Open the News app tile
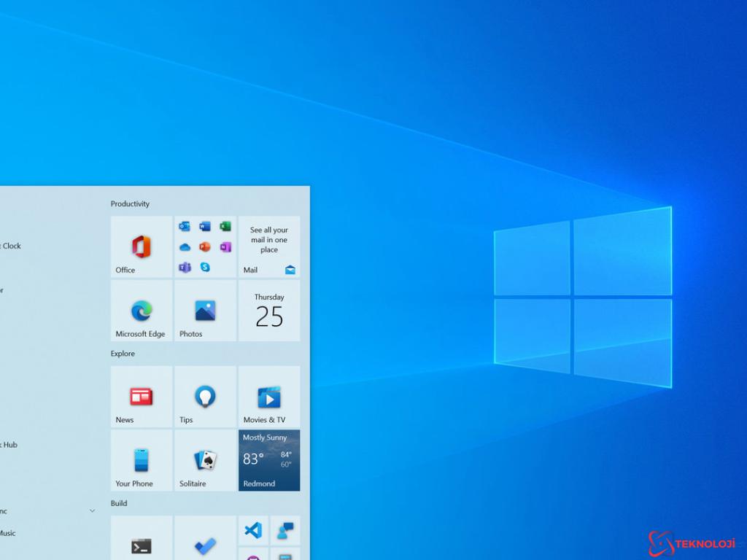 coord(142,397)
